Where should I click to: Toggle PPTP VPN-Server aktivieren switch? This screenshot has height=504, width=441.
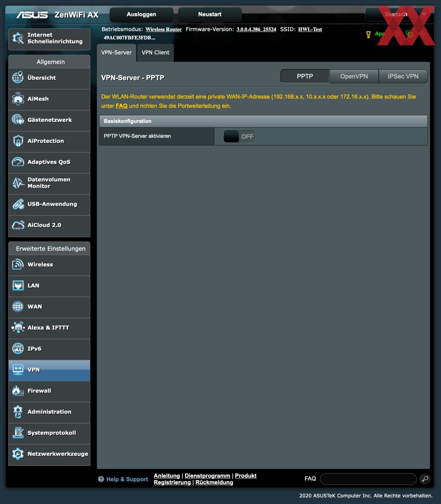[239, 136]
